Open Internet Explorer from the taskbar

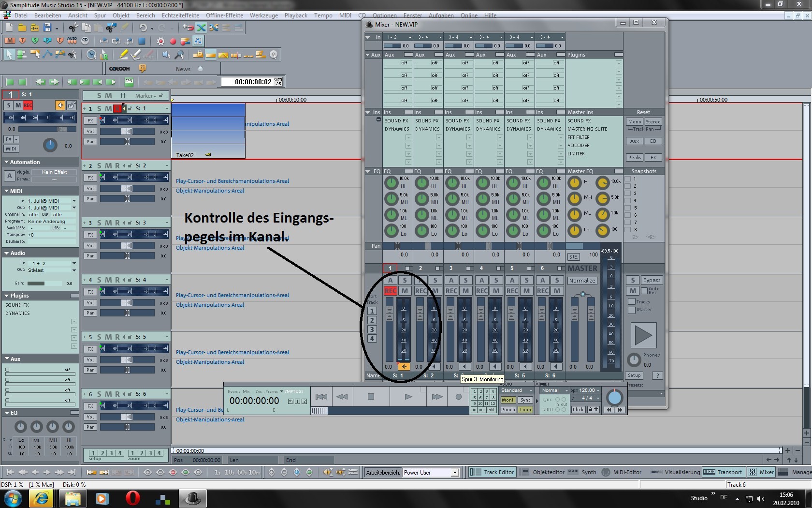tap(42, 498)
